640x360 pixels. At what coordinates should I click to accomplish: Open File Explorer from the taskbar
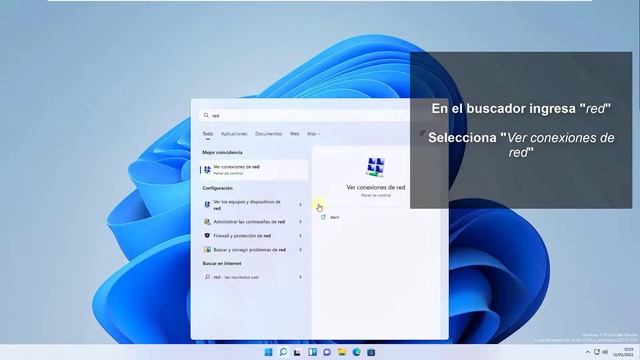[342, 352]
